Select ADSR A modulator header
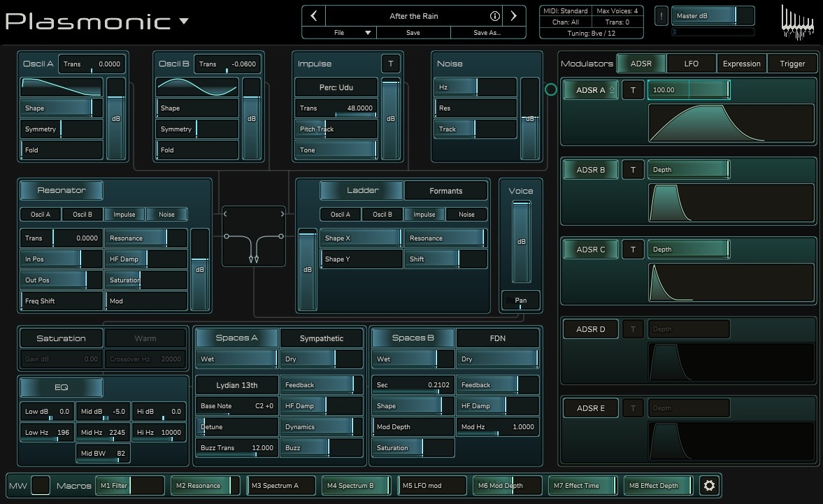823x504 pixels. click(x=590, y=90)
